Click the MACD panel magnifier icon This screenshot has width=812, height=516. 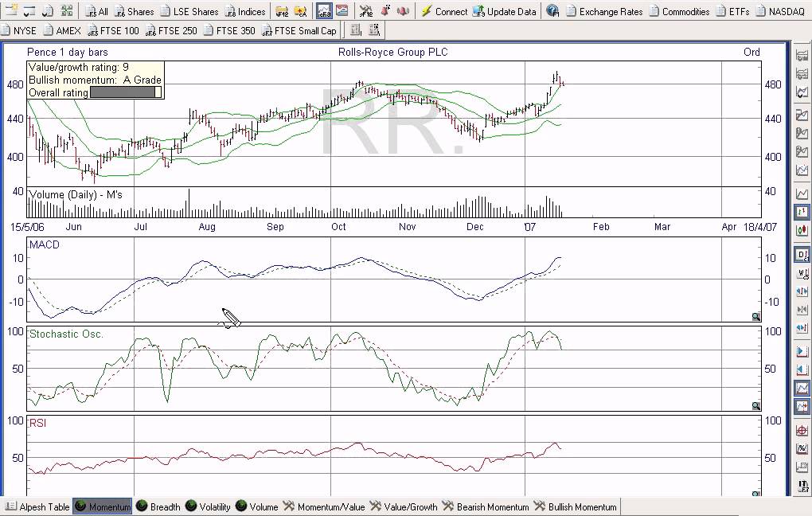[x=756, y=317]
